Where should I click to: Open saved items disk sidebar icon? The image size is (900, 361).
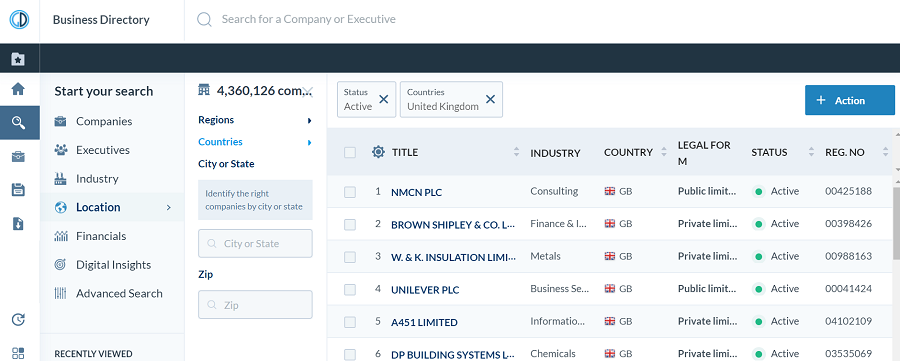[x=18, y=189]
